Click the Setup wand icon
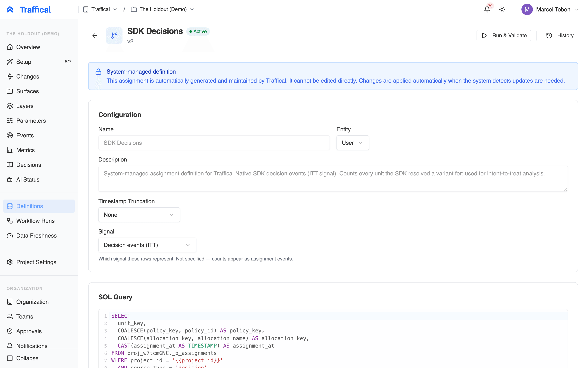This screenshot has width=588, height=368. [10, 62]
